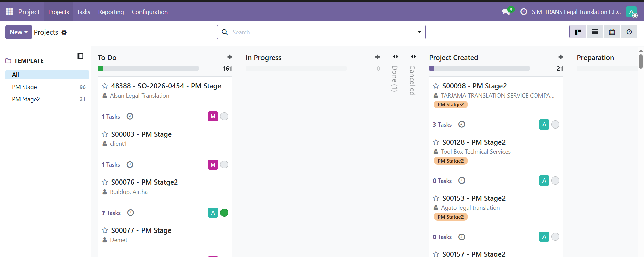Open 3 Tasks link on S00098
644x257 pixels.
click(442, 125)
